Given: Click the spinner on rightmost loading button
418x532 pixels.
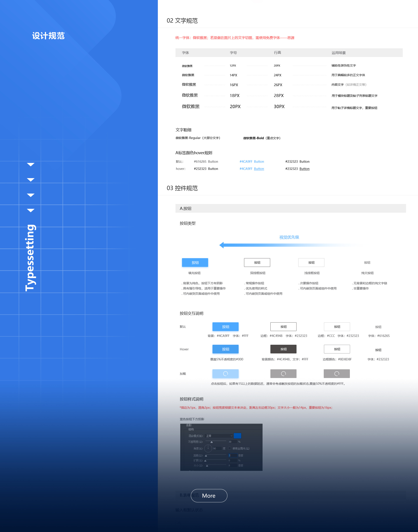Looking at the screenshot, I should [337, 374].
